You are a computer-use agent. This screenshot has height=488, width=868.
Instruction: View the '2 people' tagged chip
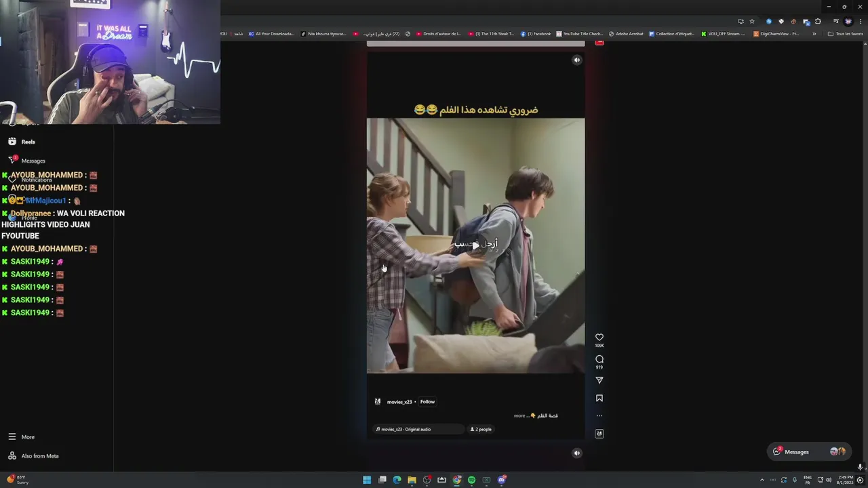tap(481, 429)
